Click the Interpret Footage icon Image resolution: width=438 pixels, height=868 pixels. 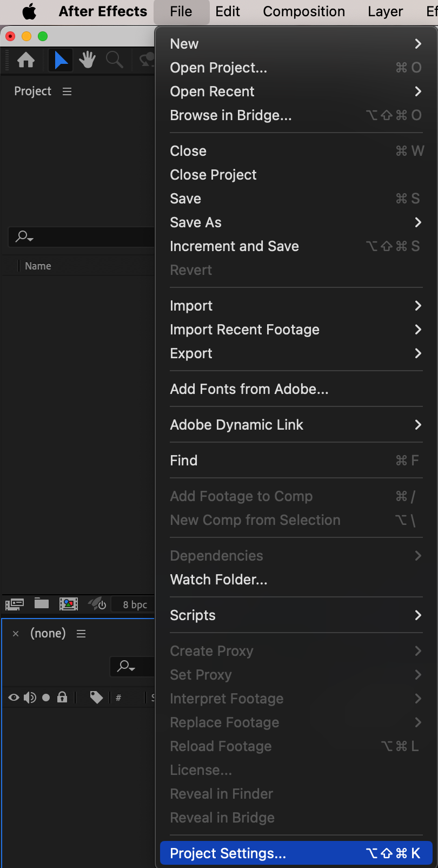[x=15, y=604]
